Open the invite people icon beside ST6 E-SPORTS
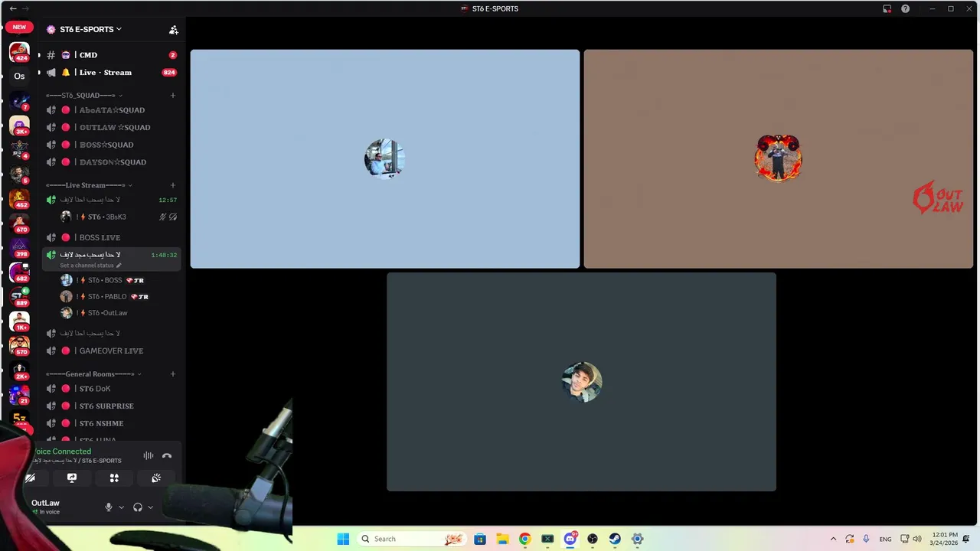Screen dimensions: 980x551 click(174, 30)
